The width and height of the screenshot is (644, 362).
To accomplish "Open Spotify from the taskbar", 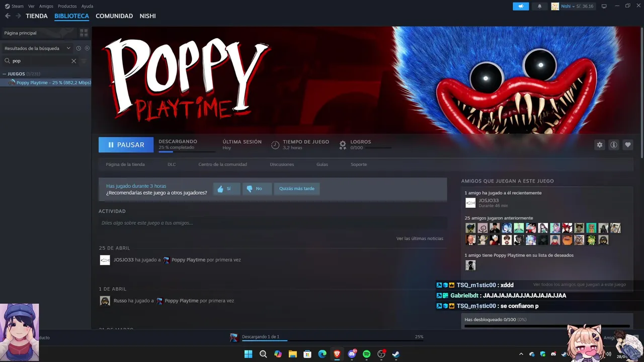I will 366,354.
